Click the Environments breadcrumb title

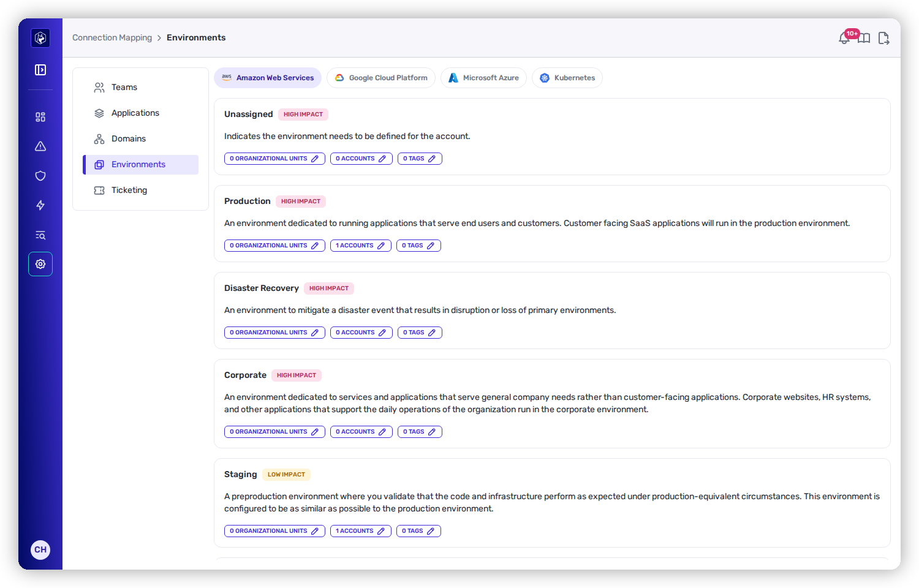[196, 38]
